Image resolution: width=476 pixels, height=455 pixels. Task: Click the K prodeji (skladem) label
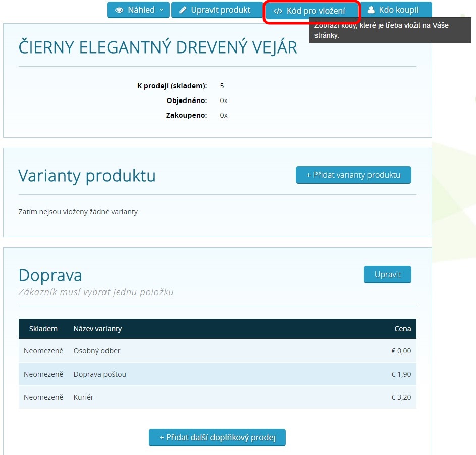172,86
